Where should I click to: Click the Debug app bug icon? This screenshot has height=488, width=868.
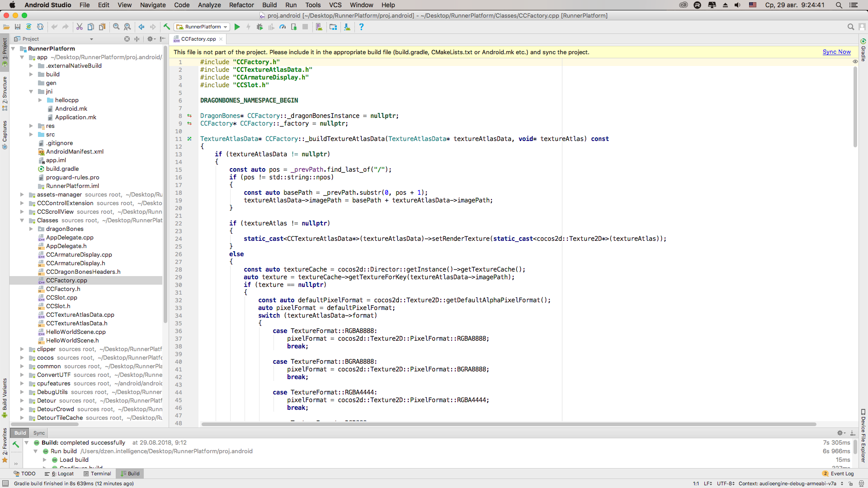[x=259, y=27]
